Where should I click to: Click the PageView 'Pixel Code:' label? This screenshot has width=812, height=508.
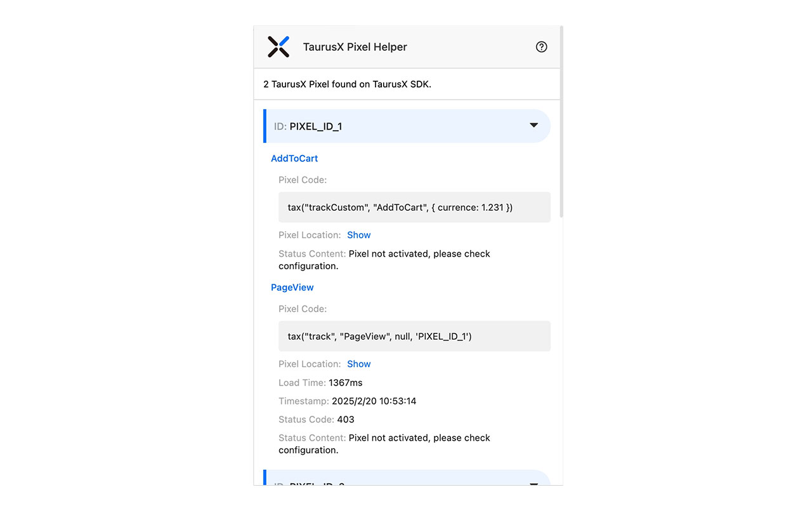[303, 309]
